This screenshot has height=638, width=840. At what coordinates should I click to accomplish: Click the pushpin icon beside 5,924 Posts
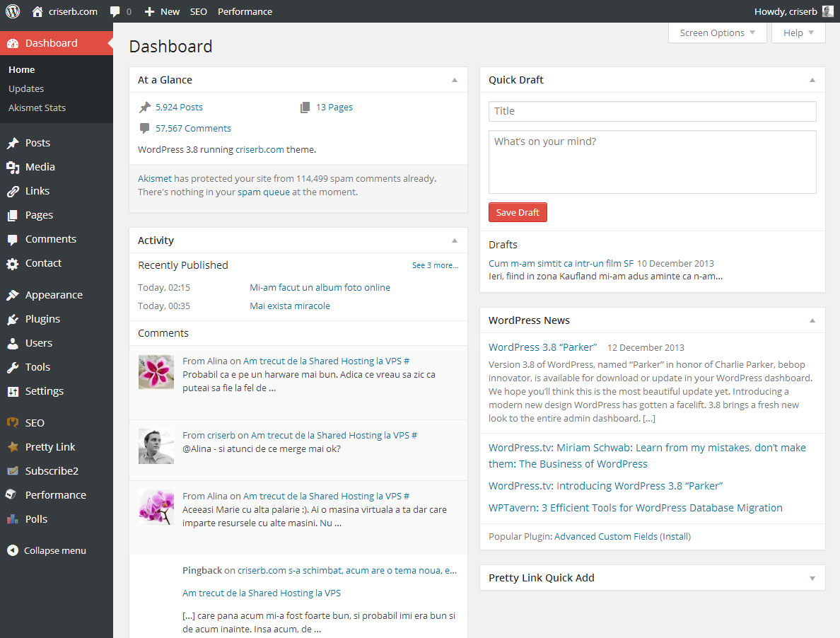click(x=145, y=107)
